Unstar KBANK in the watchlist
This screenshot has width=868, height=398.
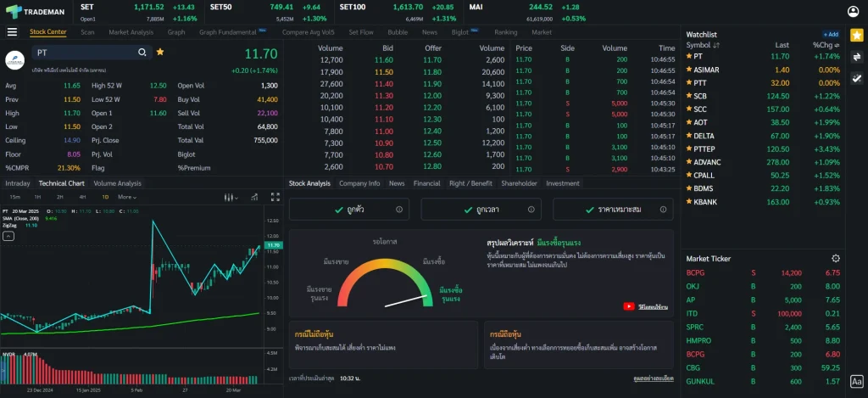point(688,202)
